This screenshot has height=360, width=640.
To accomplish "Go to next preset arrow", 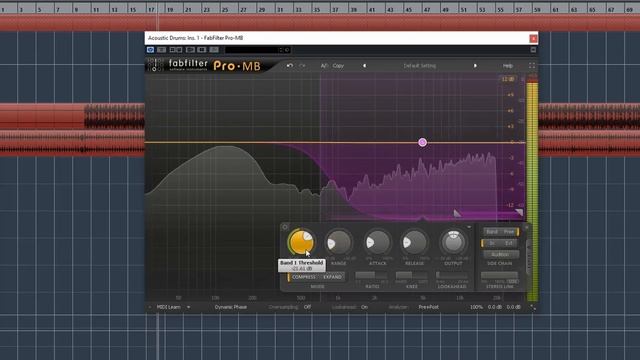I will (475, 66).
